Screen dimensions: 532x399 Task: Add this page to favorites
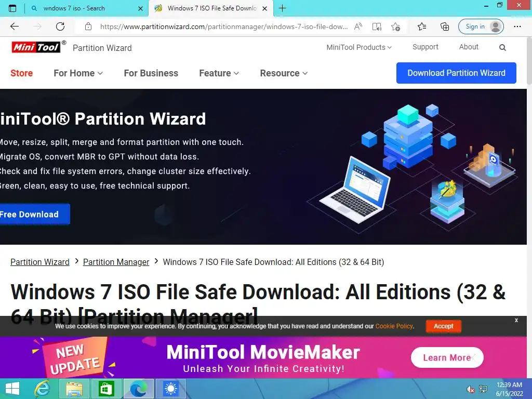tap(395, 26)
